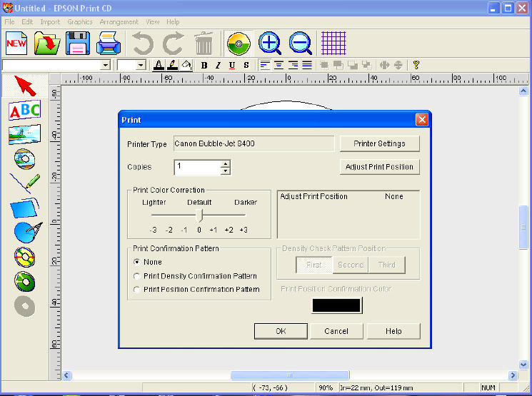Screen dimensions: 532x396
Task: Click the horizontal scrollbar right arrow
Action: (x=512, y=375)
